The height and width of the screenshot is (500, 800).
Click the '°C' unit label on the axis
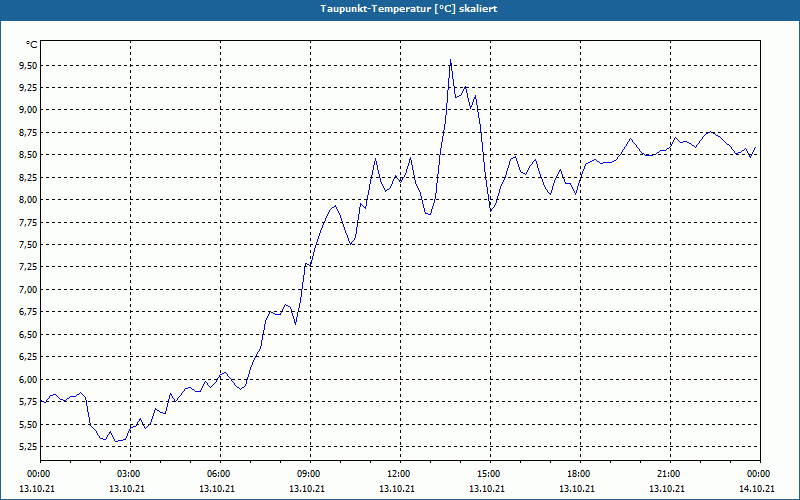coord(32,45)
